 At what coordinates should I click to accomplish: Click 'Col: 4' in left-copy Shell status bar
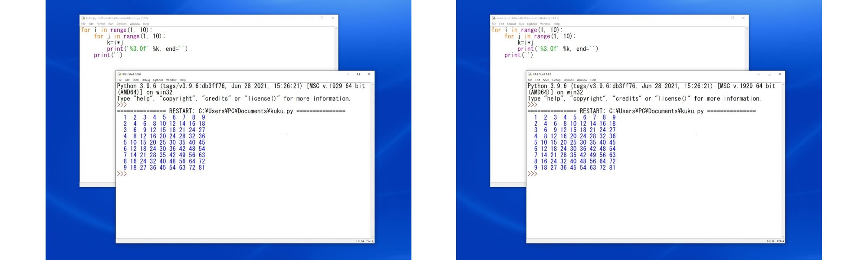coord(370,241)
